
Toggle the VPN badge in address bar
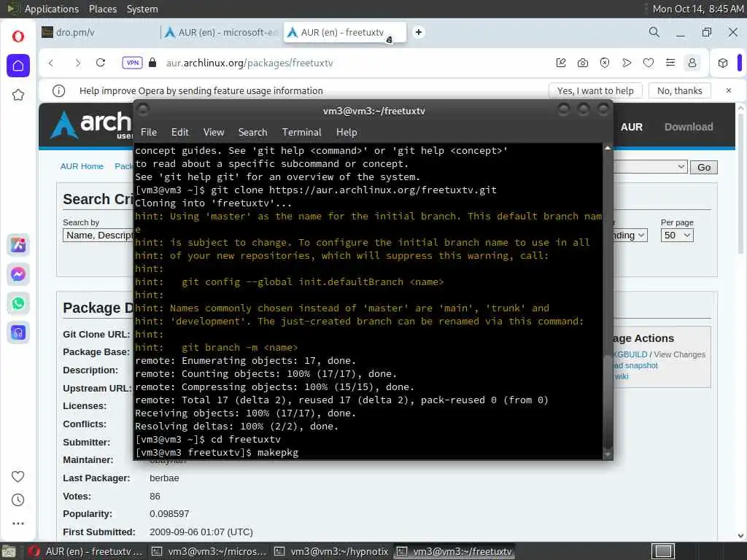click(x=133, y=63)
